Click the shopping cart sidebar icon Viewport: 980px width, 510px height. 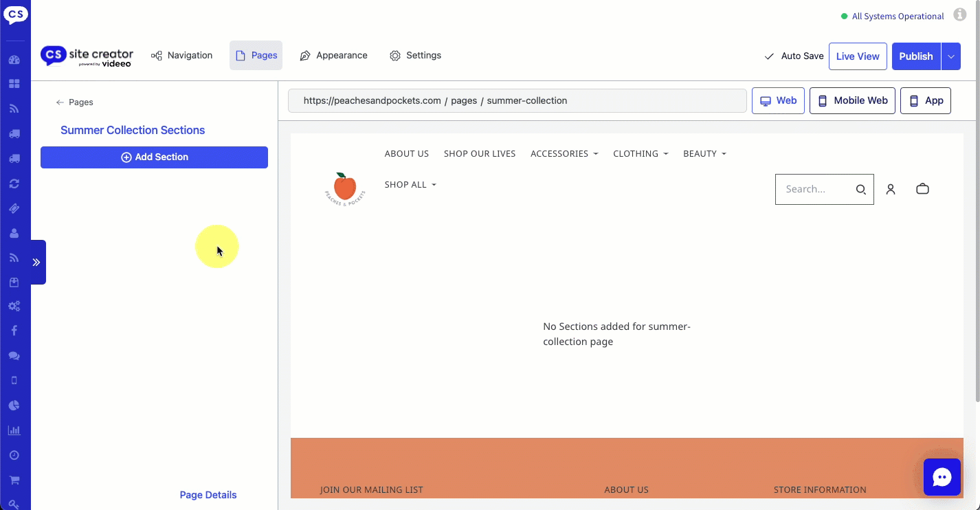tap(14, 480)
